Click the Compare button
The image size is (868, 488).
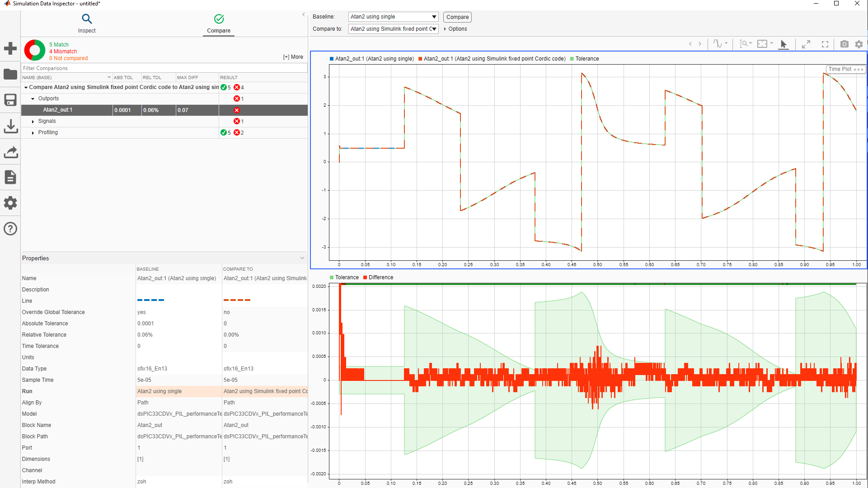tap(457, 17)
